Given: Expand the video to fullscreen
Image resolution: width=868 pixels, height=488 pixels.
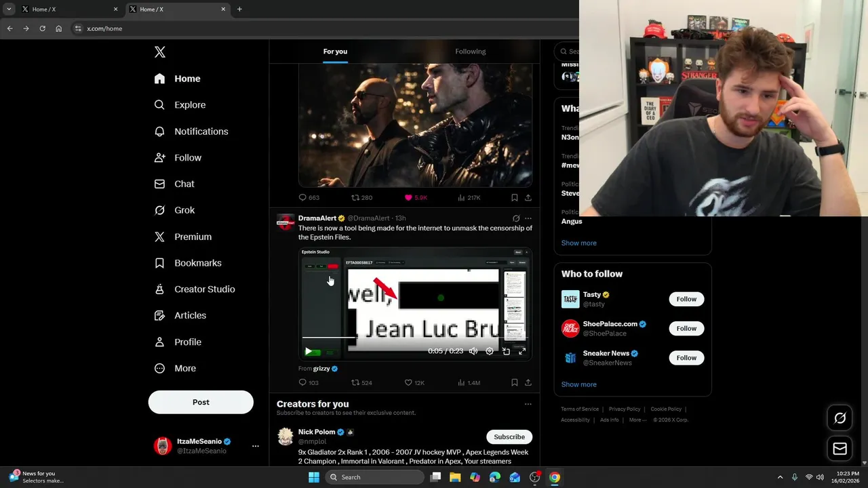Looking at the screenshot, I should pyautogui.click(x=522, y=351).
